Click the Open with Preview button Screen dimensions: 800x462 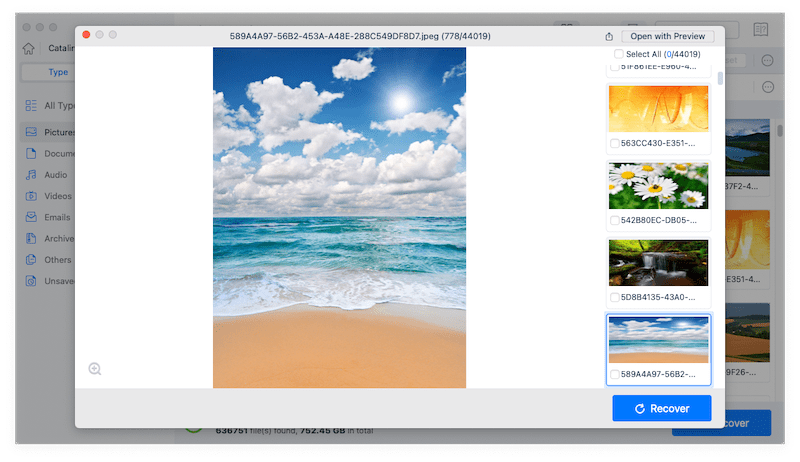click(667, 36)
